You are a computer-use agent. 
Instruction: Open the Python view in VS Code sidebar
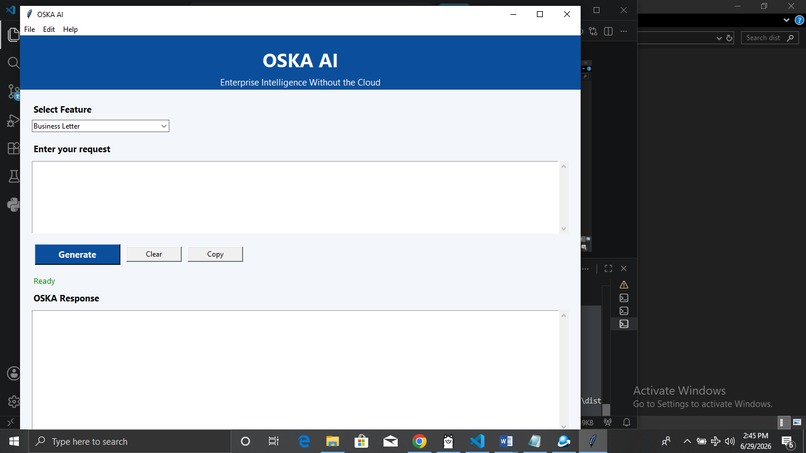13,205
